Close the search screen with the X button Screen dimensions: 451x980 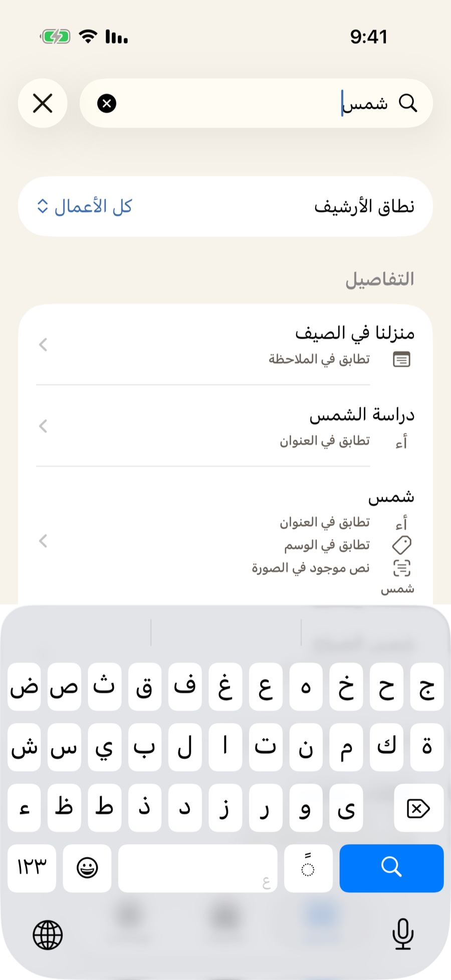click(43, 104)
